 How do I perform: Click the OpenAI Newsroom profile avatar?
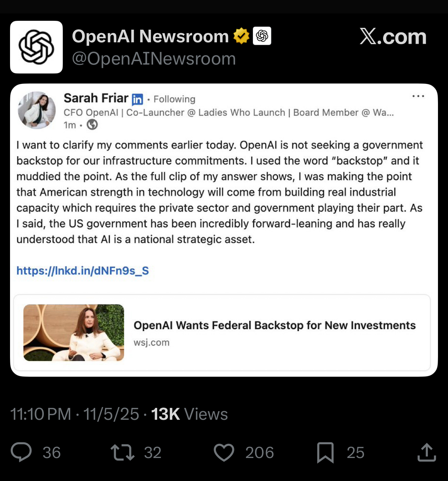click(36, 47)
